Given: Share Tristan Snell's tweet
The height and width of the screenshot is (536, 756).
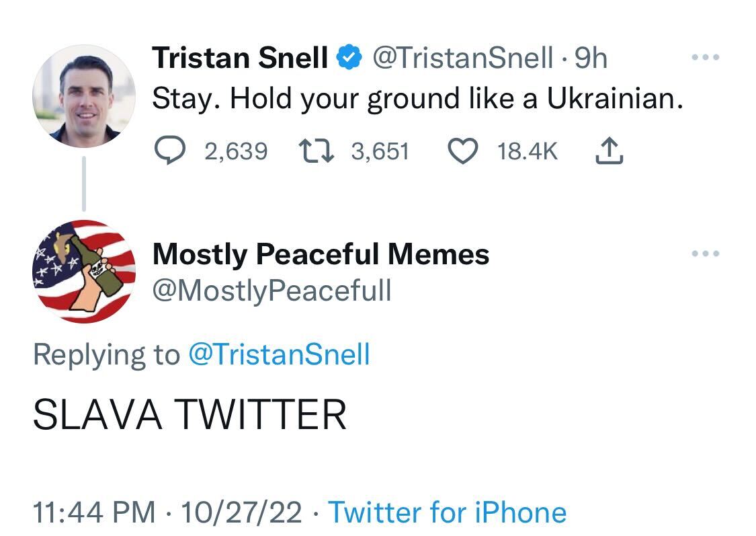Looking at the screenshot, I should coord(610,151).
